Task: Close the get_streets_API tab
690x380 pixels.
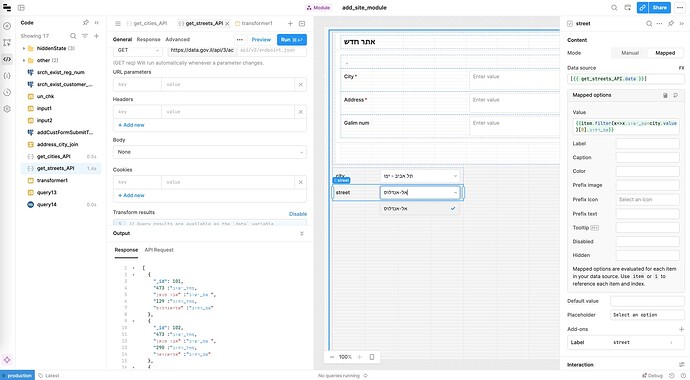Action: pyautogui.click(x=228, y=23)
